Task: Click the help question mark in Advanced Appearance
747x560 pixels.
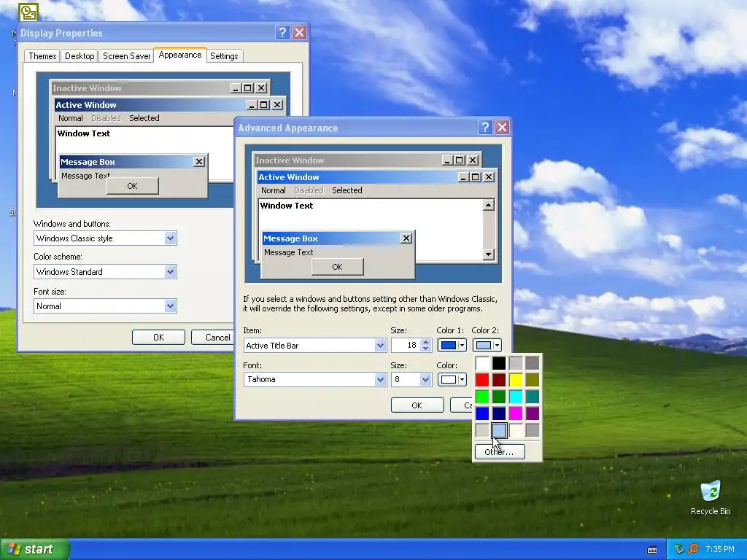Action: [485, 127]
